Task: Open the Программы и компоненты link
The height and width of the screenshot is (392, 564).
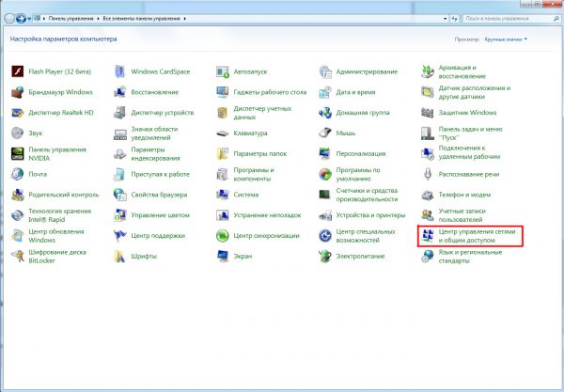Action: (x=254, y=175)
